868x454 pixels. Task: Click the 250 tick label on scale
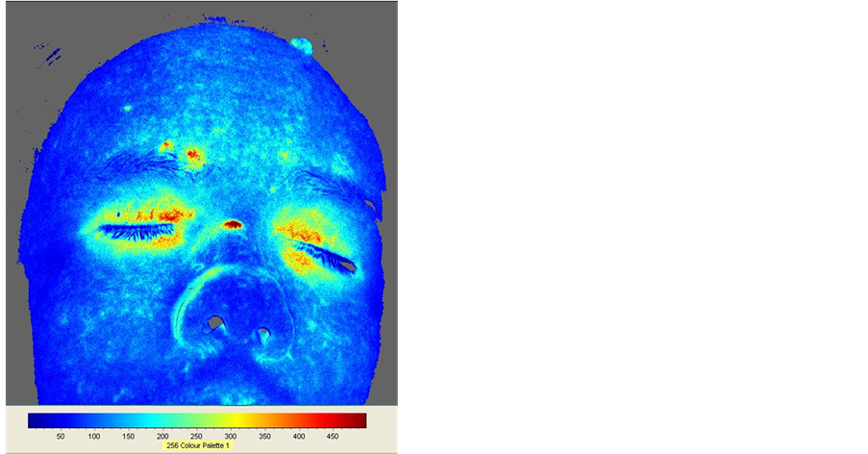(197, 436)
